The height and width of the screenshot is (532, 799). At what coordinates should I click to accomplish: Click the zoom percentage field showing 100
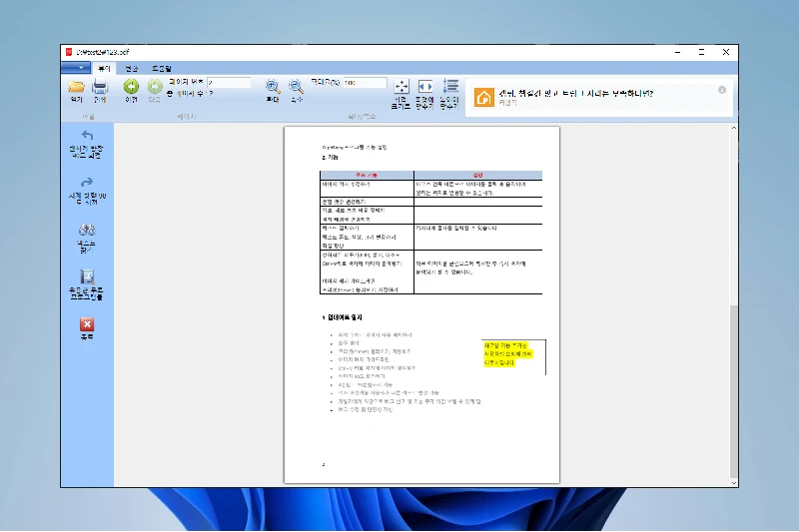click(365, 83)
